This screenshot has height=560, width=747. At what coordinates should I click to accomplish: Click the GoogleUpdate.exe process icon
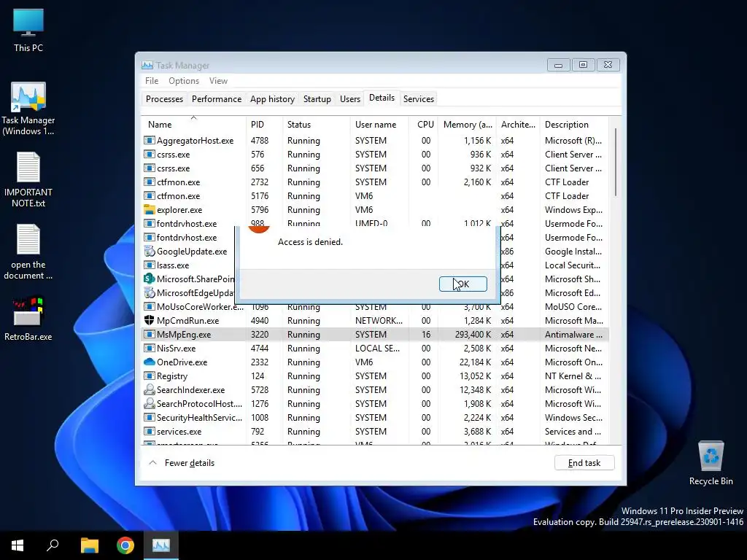(x=149, y=252)
